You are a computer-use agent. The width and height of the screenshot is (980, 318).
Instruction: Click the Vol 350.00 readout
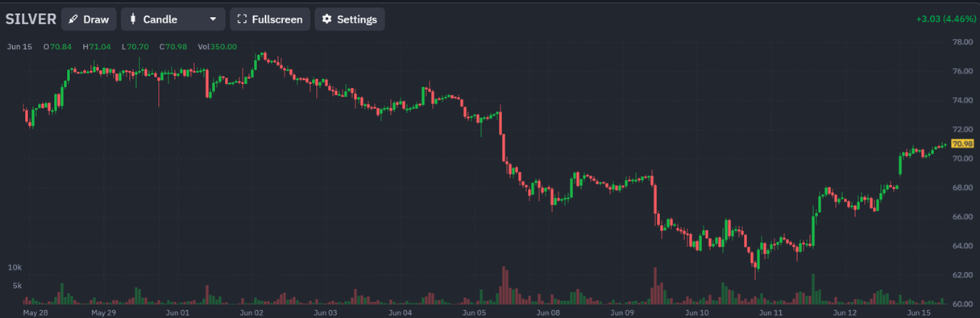[x=215, y=47]
